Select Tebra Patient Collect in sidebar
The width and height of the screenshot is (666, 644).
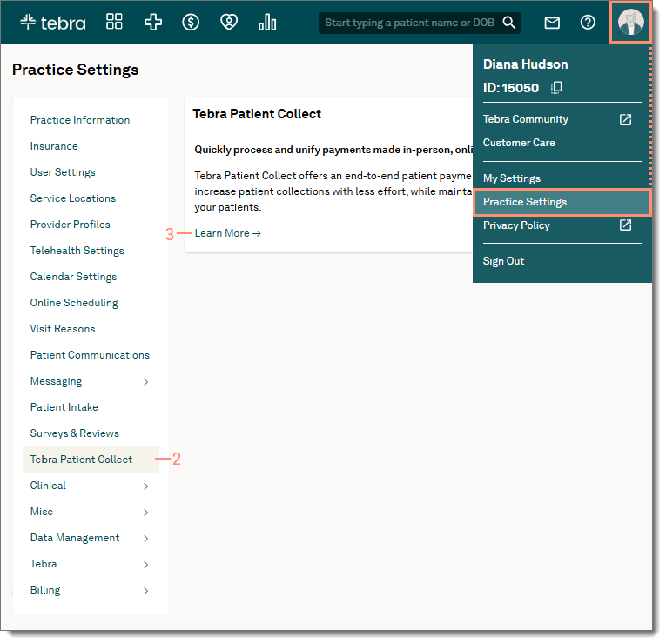click(91, 460)
